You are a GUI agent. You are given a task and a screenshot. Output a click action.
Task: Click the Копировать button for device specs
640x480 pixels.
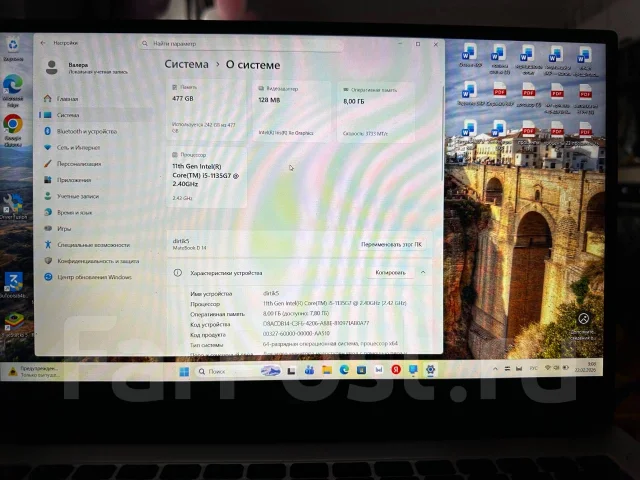pyautogui.click(x=390, y=272)
